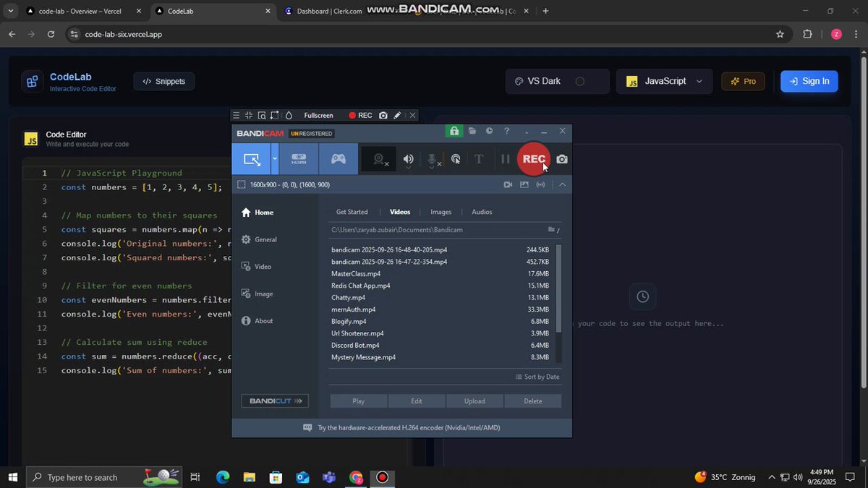Open the scheduler clock icon in Bandicam
This screenshot has width=868, height=488.
point(490,131)
